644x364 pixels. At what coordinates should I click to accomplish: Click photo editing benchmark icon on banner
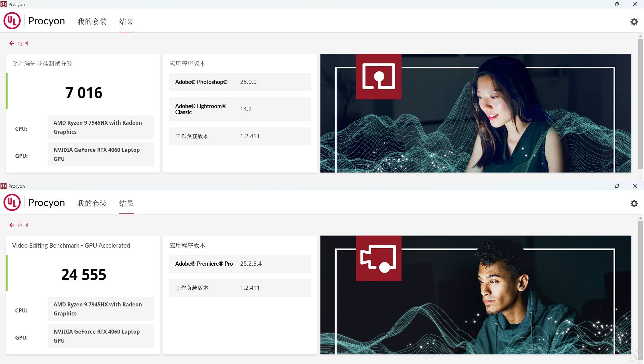point(379,76)
